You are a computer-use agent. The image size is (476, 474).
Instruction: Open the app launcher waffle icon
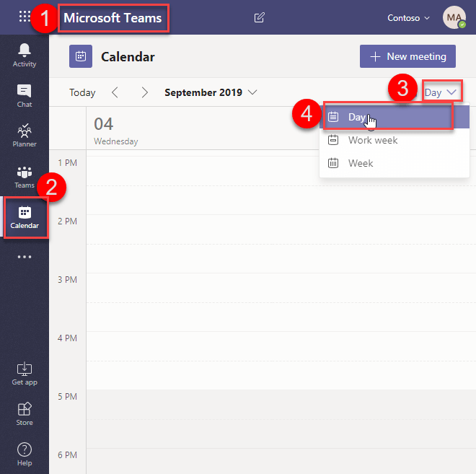tap(25, 17)
